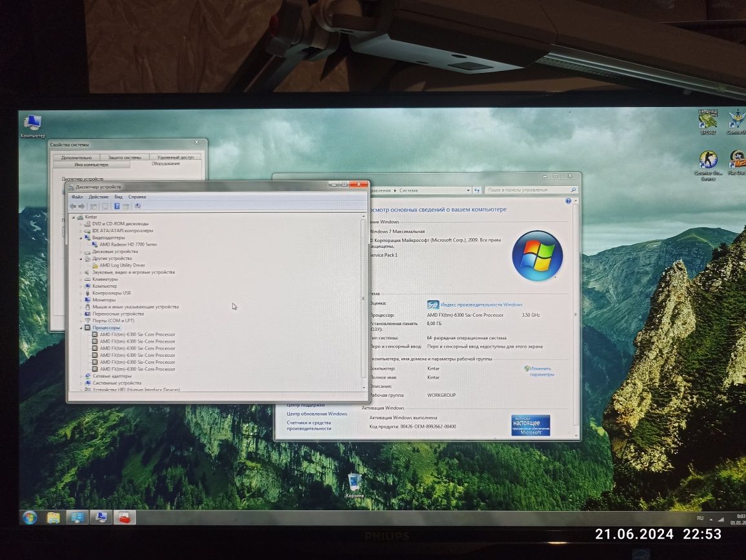This screenshot has width=746, height=560.
Task: Click the Компьютер desktop icon
Action: click(x=33, y=126)
